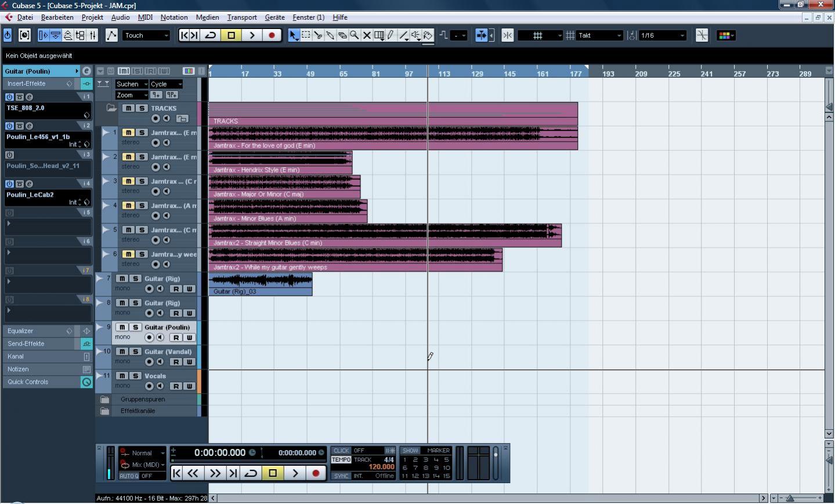
Task: Pick the Mute (X) tool in toolbar
Action: click(367, 35)
